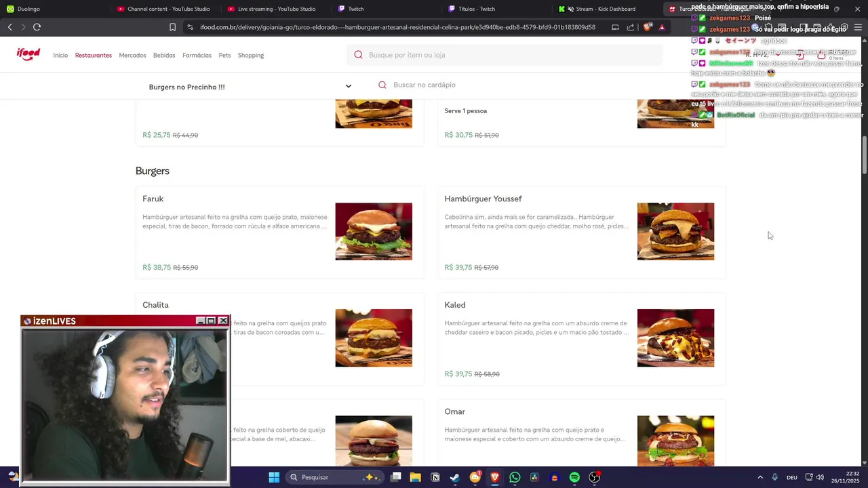Click the Windows taskbar Pesquisar search box
This screenshot has height=488, width=868.
point(334,477)
